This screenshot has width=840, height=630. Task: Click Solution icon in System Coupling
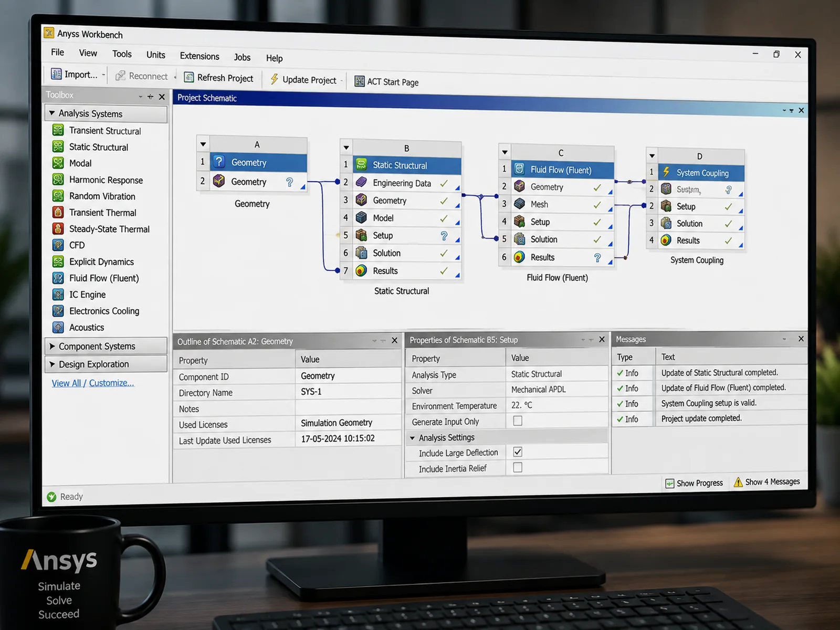(x=666, y=223)
